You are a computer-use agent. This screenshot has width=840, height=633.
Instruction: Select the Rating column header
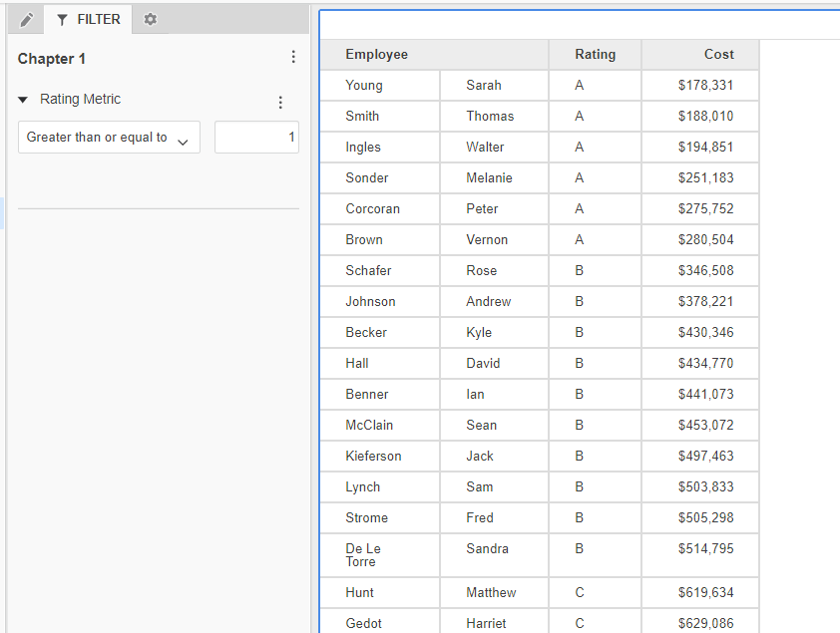click(x=595, y=55)
